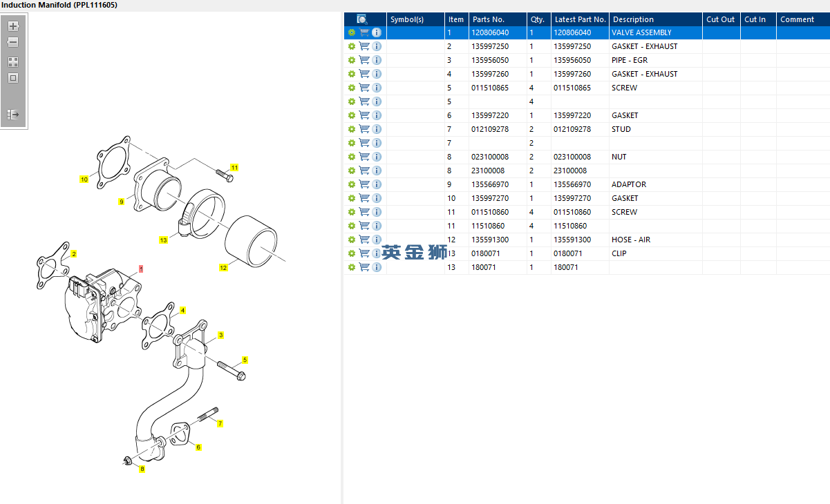This screenshot has height=504, width=830.
Task: Add ADAPTOR 135566970 to cart
Action: click(x=364, y=184)
